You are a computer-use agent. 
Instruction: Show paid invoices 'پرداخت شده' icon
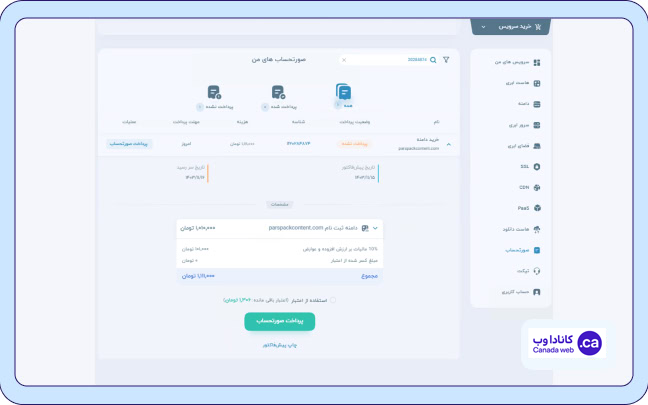(x=277, y=94)
